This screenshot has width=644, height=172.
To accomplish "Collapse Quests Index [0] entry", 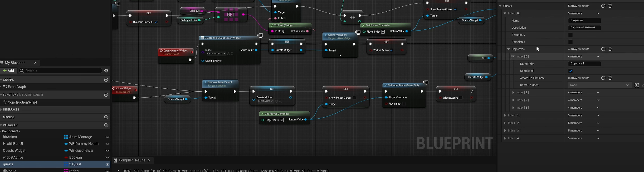I will tap(505, 13).
